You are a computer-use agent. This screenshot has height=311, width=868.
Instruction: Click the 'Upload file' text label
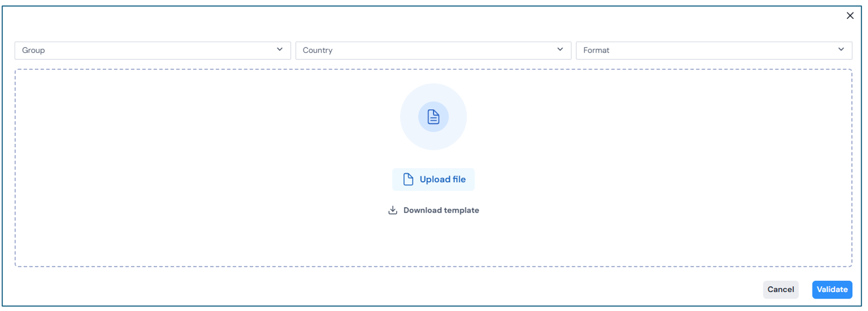pyautogui.click(x=443, y=180)
